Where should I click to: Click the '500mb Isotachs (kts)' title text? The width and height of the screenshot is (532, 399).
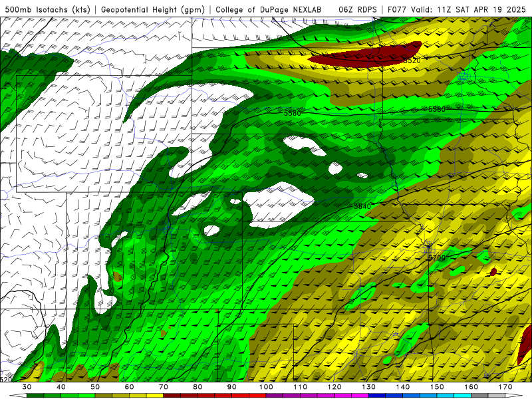click(x=47, y=9)
